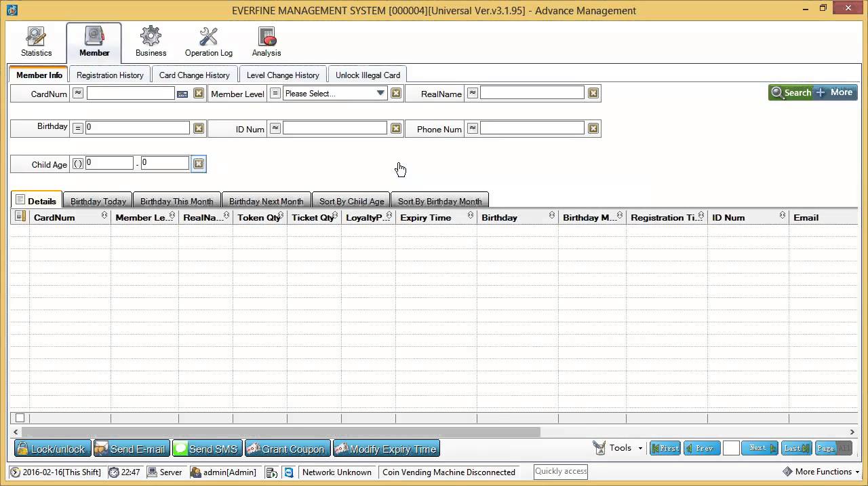This screenshot has height=486, width=868.
Task: Toggle the RealName comparison operator
Action: pyautogui.click(x=472, y=93)
